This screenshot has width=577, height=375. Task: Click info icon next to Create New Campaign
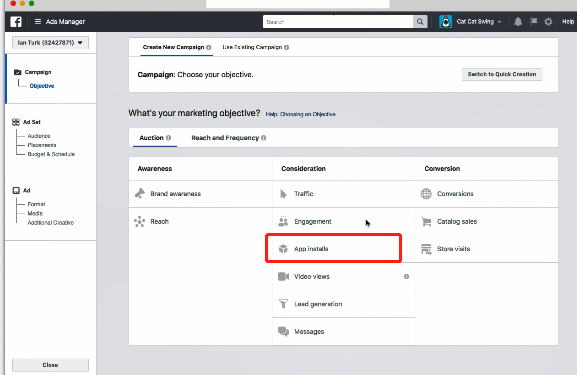point(209,47)
